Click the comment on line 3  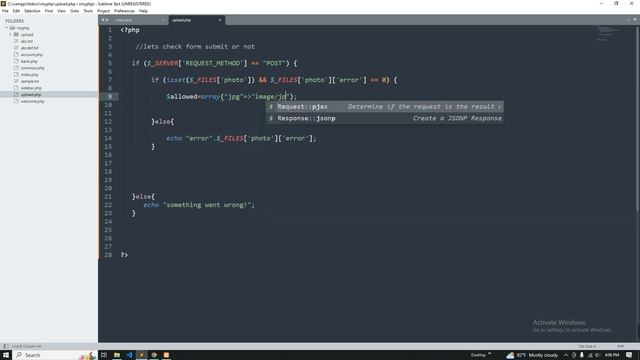pos(195,47)
